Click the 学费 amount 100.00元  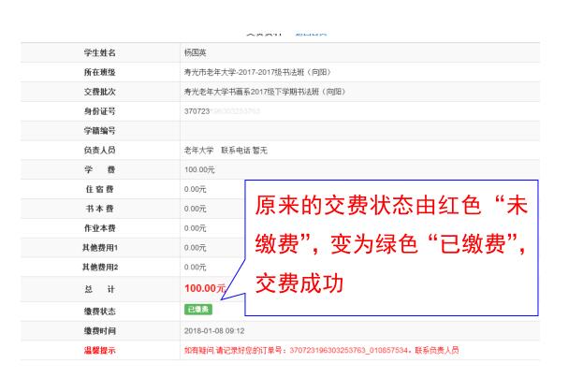pos(199,169)
